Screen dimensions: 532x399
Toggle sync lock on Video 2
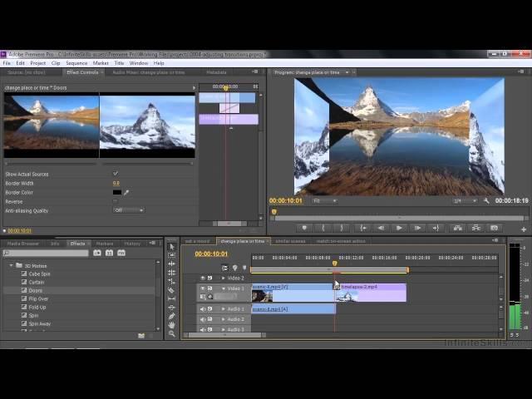pyautogui.click(x=210, y=278)
